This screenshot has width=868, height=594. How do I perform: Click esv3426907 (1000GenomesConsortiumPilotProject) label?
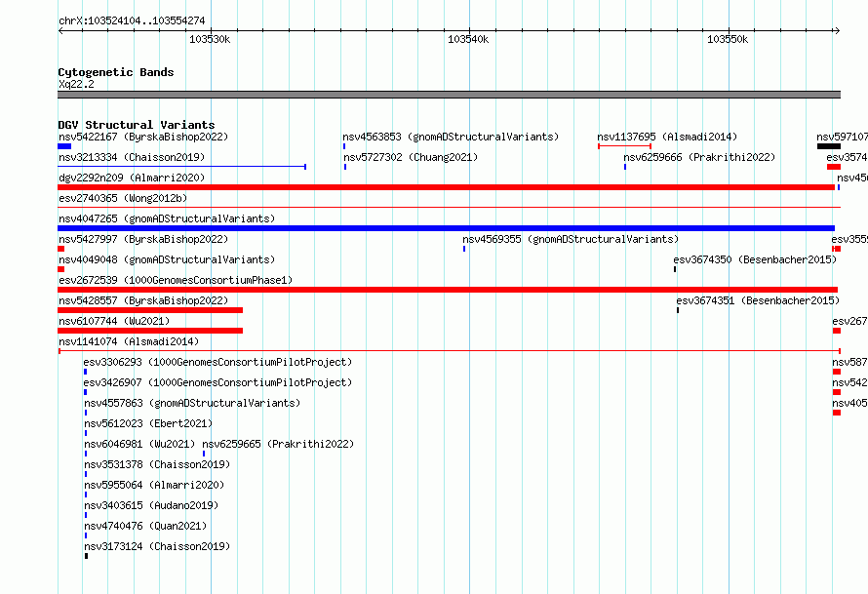click(x=217, y=382)
